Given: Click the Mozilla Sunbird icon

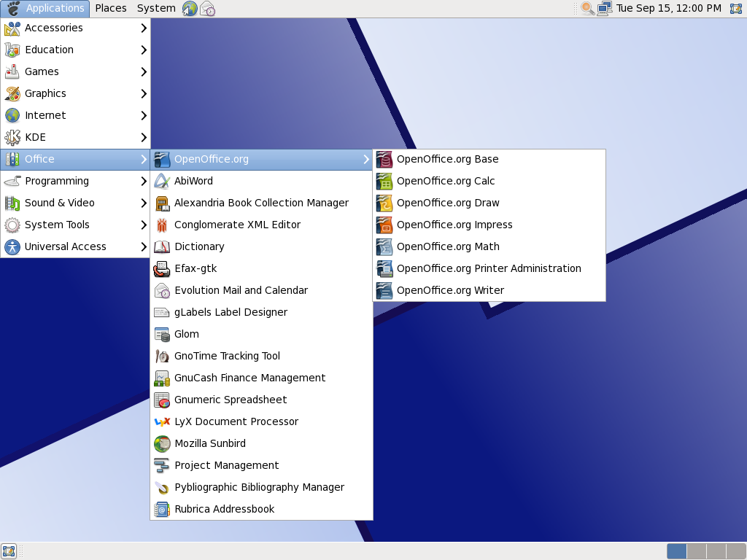Looking at the screenshot, I should click(162, 444).
